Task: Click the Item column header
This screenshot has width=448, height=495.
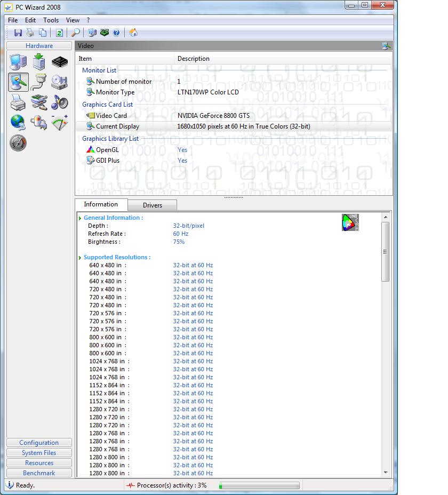Action: tap(125, 59)
